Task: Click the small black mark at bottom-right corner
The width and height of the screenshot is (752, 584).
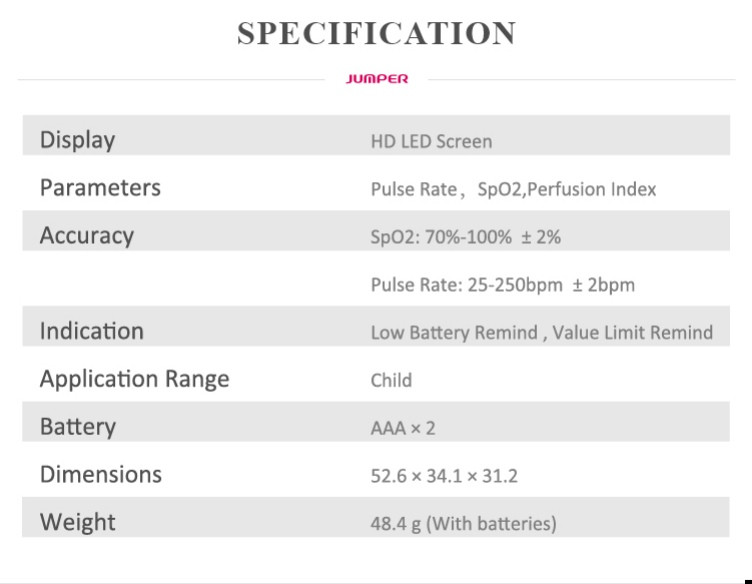Action: (748, 582)
